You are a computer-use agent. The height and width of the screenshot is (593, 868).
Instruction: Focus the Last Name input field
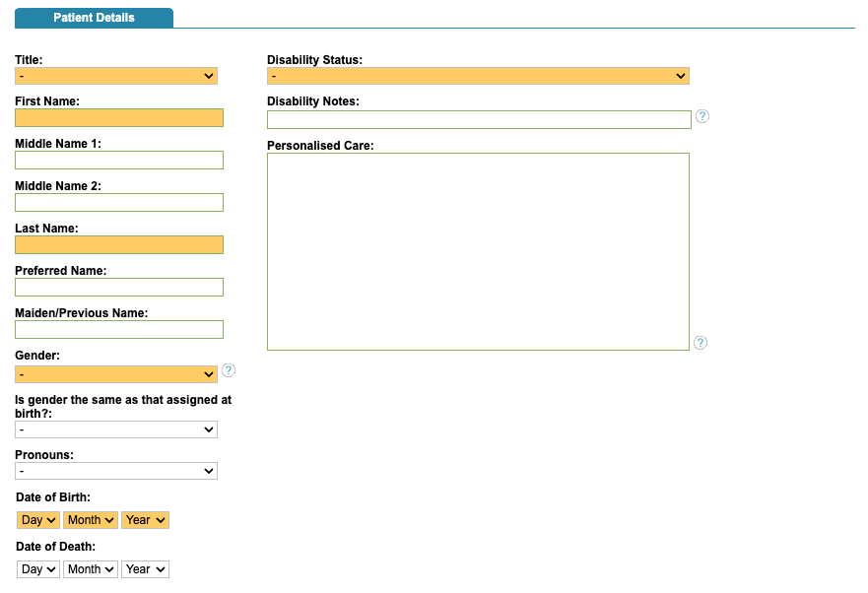tap(119, 245)
